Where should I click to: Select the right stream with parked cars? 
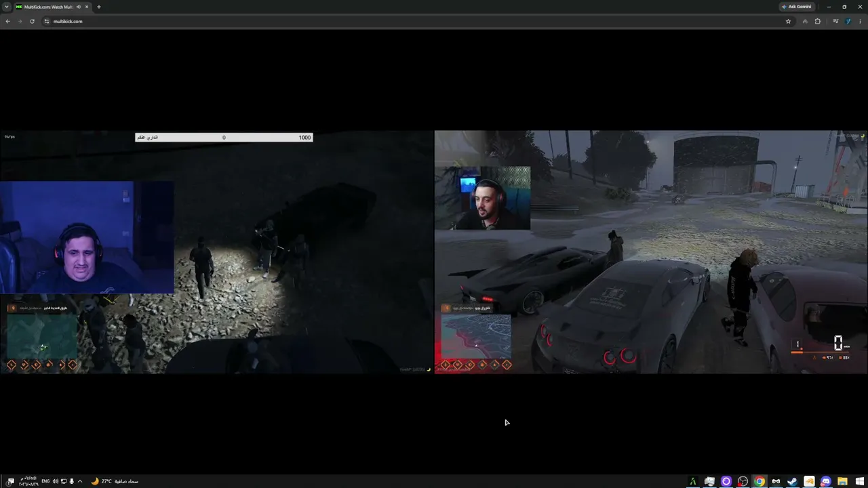coord(651,251)
